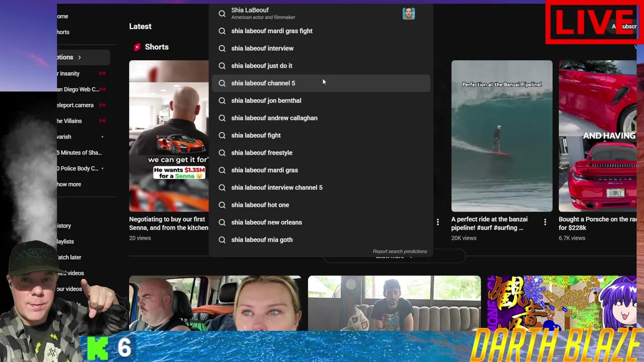This screenshot has height=362, width=644.
Task: Open the Banzai Pipeline surfing short
Action: tap(502, 136)
